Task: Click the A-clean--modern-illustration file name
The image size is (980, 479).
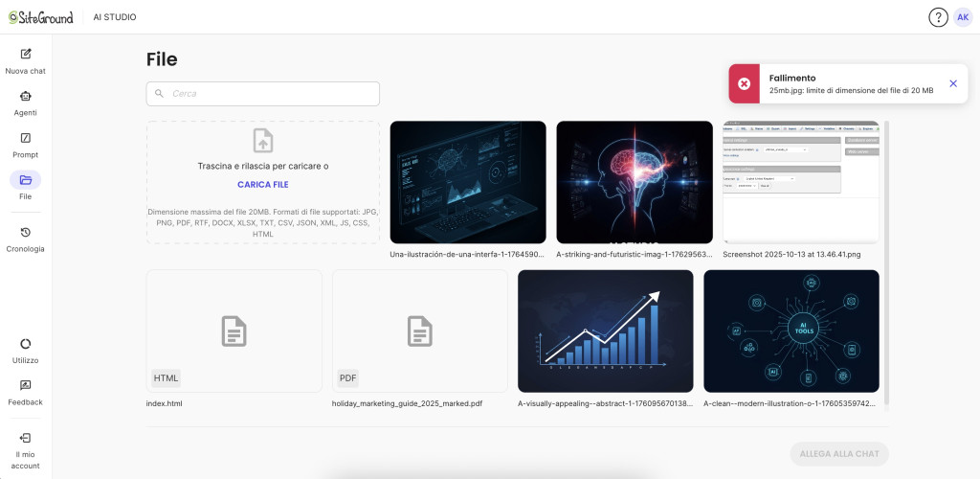Action: pos(791,403)
